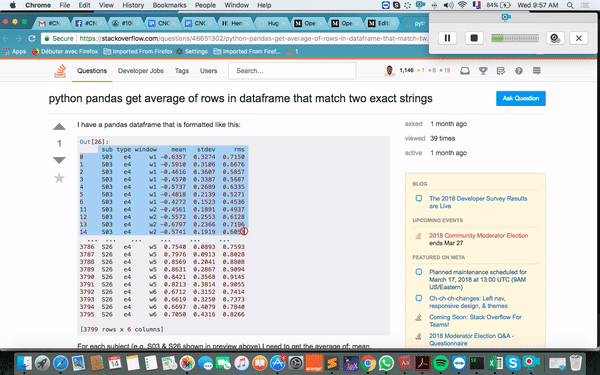This screenshot has height=375, width=600.
Task: Stop the screen recording
Action: point(474,38)
